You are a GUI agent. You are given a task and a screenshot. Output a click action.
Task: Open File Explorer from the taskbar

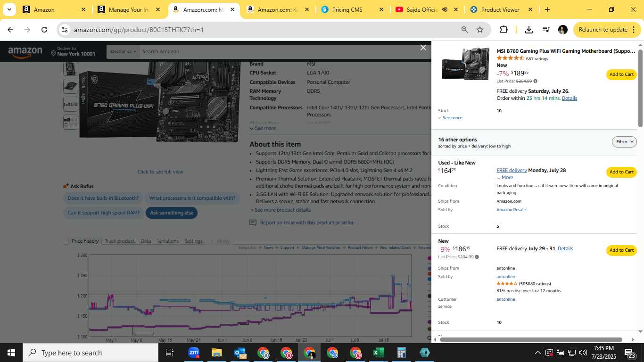pos(216,353)
